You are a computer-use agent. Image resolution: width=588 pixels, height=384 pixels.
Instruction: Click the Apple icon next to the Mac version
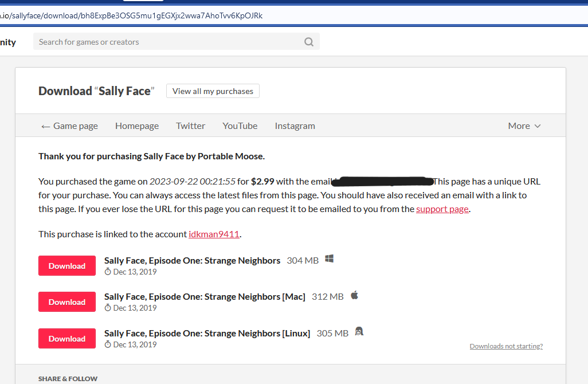point(354,295)
